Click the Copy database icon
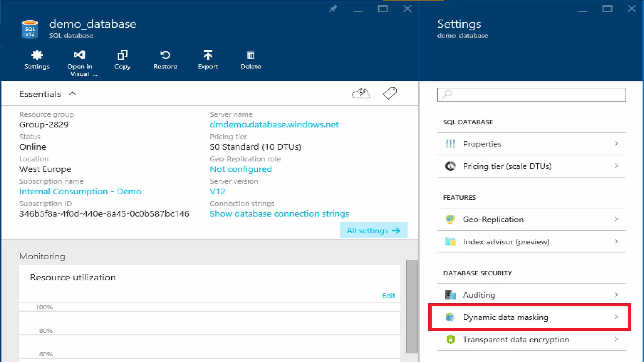The width and height of the screenshot is (644, 362). 122,55
